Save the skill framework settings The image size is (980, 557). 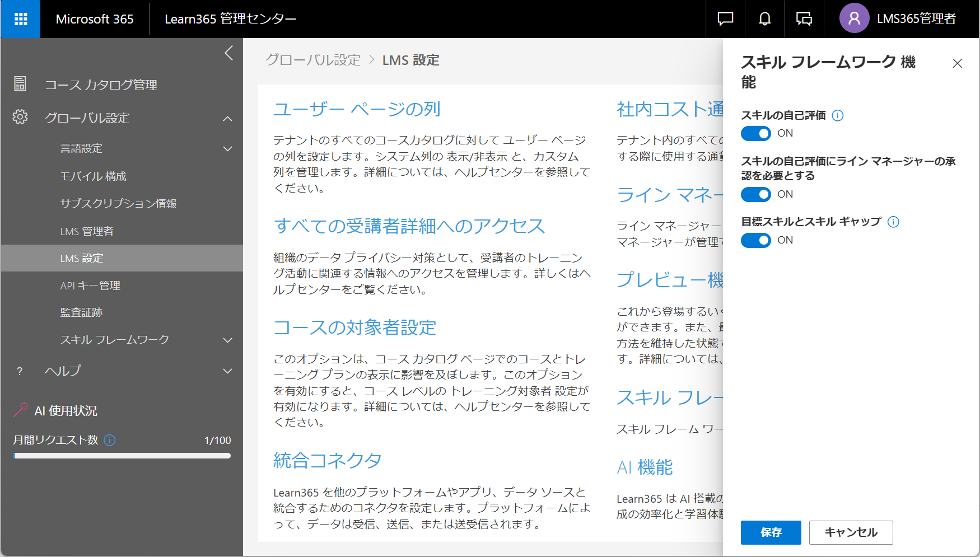[x=771, y=532]
